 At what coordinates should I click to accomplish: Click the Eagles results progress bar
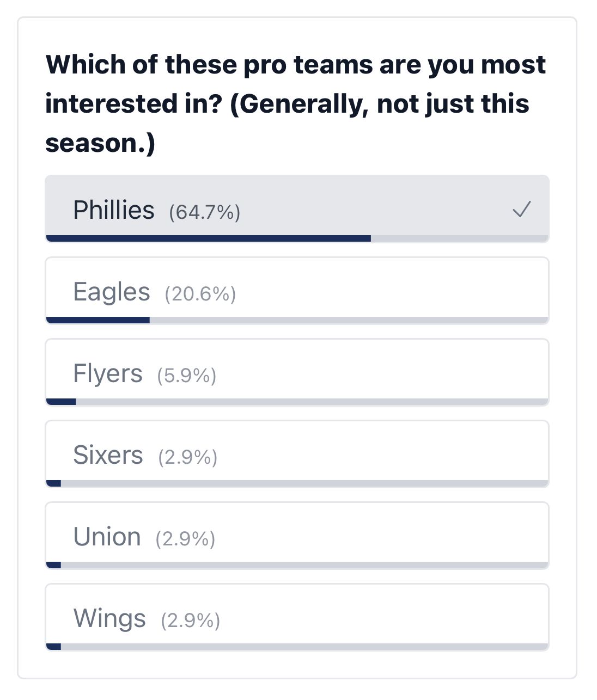(x=297, y=320)
